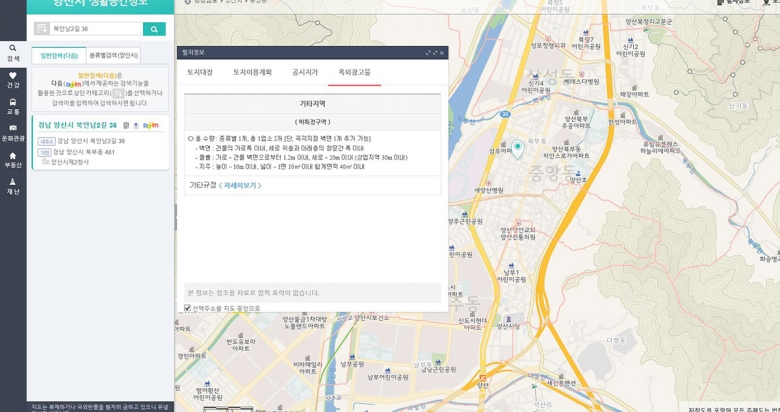
Task: Open the 공시지가 tab
Action: (x=305, y=72)
